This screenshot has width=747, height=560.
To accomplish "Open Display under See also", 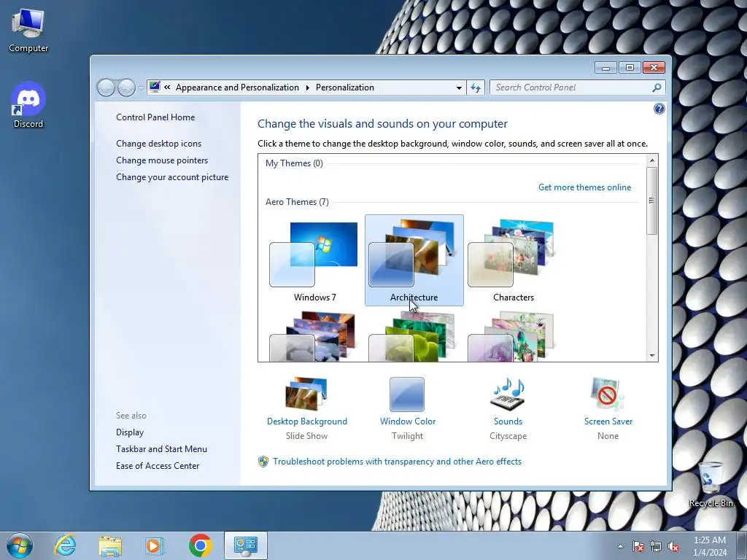I will [x=130, y=432].
